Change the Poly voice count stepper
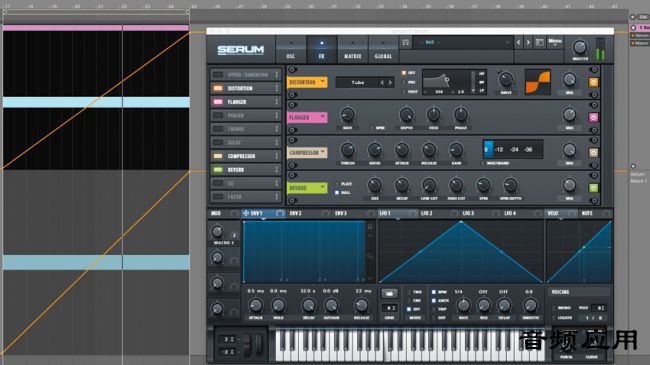 (x=600, y=308)
